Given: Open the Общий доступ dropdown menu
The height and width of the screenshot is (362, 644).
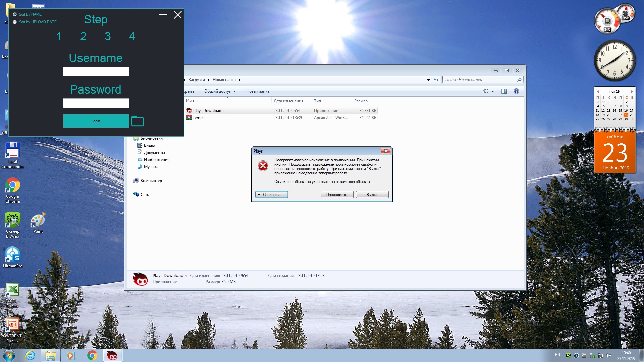Looking at the screenshot, I should [x=220, y=91].
